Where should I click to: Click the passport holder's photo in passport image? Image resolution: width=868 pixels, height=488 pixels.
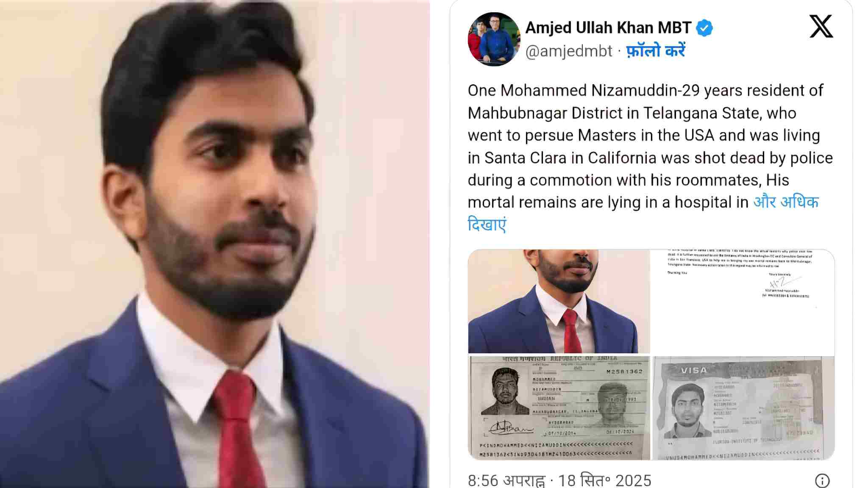505,391
